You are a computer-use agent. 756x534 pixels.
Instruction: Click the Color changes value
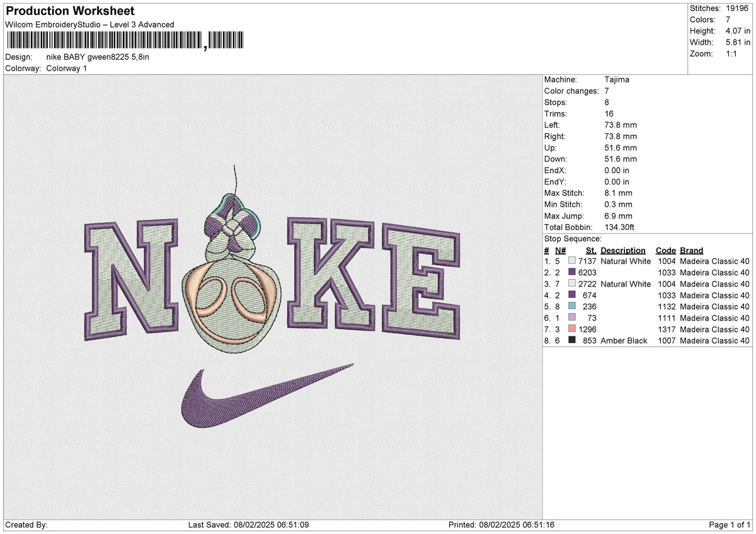click(x=607, y=91)
